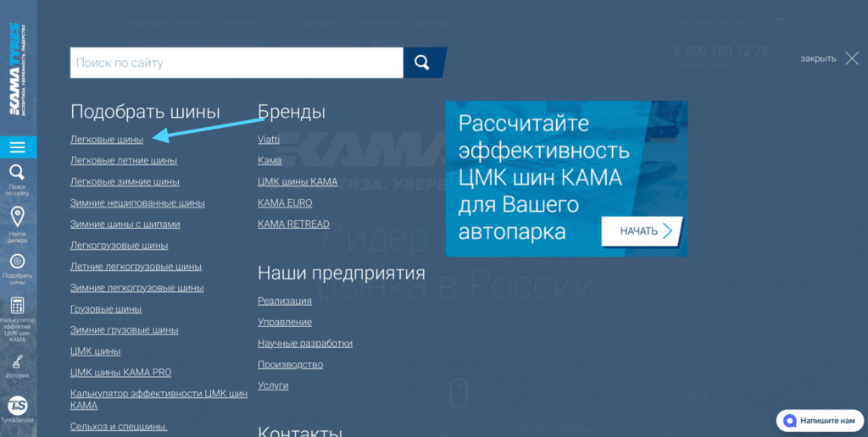Click phone number 8 800 100 12 72
The image size is (868, 437).
click(x=721, y=51)
